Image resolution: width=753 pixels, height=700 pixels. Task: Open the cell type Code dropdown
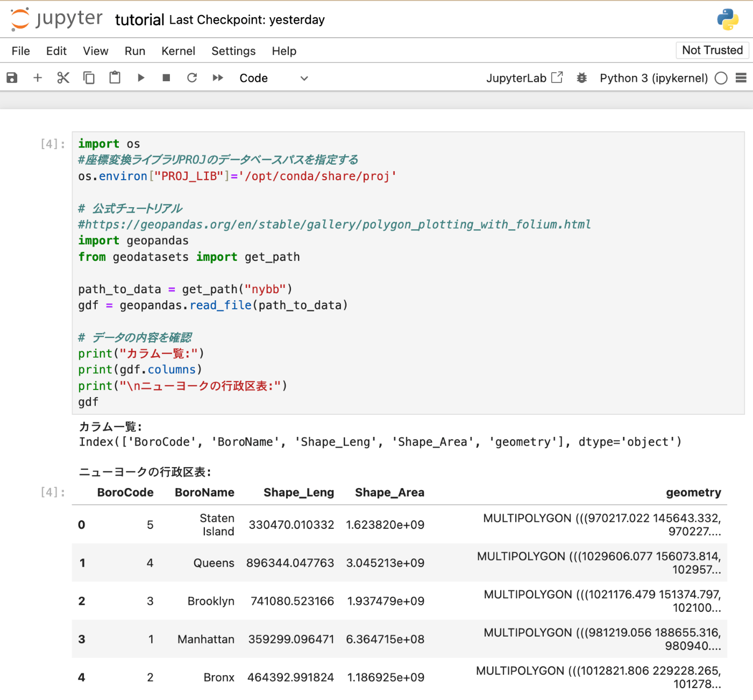[x=274, y=78]
